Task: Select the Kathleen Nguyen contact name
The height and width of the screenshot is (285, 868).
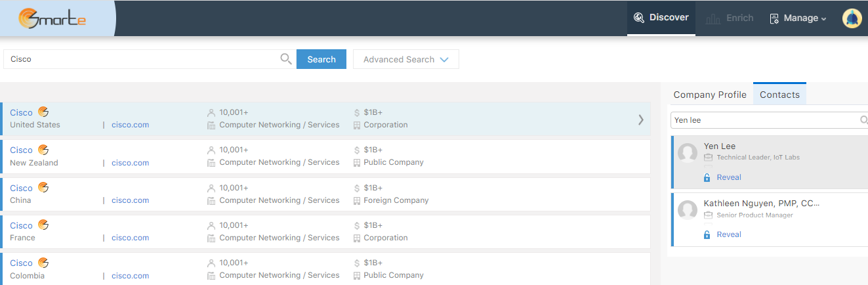Action: click(x=762, y=204)
